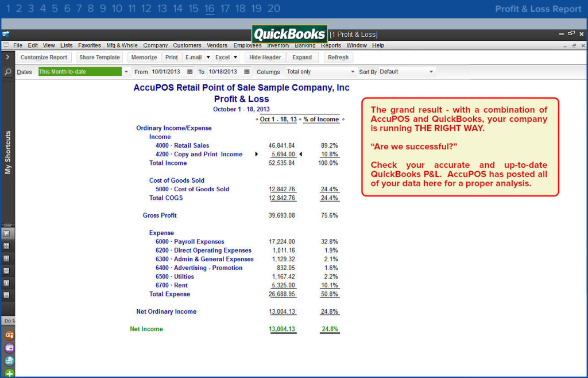The image size is (588, 378).
Task: Open the Lists menu
Action: (67, 45)
